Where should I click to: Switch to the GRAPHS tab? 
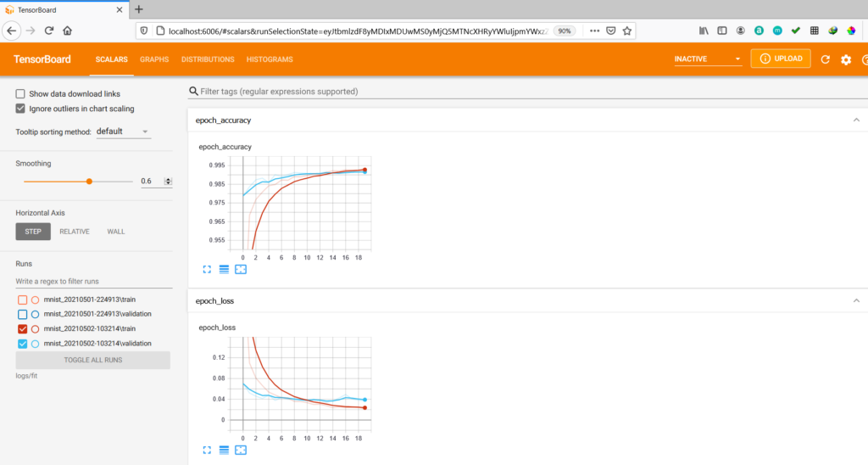pyautogui.click(x=154, y=59)
